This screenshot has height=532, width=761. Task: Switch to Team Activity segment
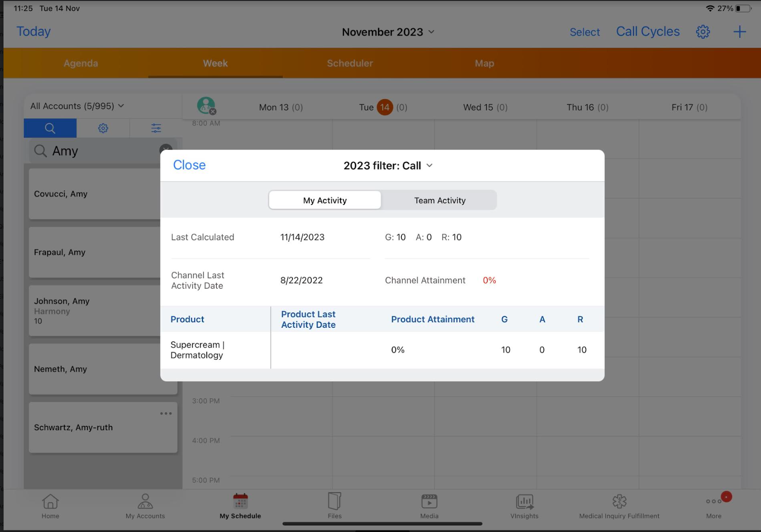pyautogui.click(x=439, y=200)
